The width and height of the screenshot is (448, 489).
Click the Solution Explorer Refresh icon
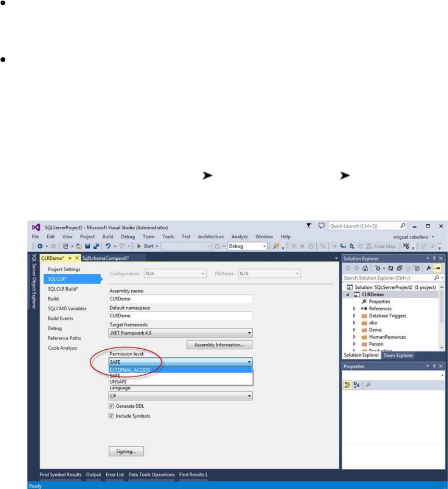pos(391,268)
